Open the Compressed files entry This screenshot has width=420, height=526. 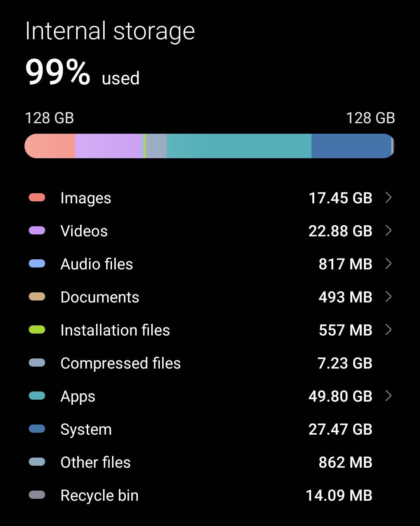(121, 363)
